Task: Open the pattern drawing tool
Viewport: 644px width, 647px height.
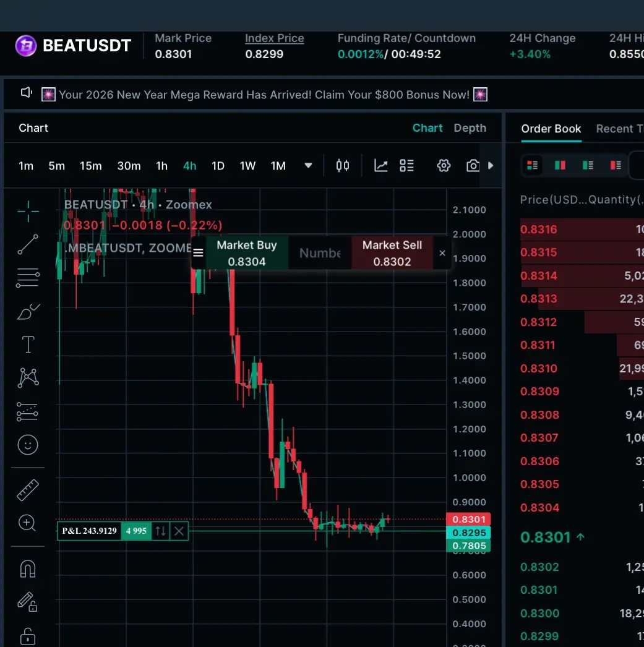Action: [28, 377]
